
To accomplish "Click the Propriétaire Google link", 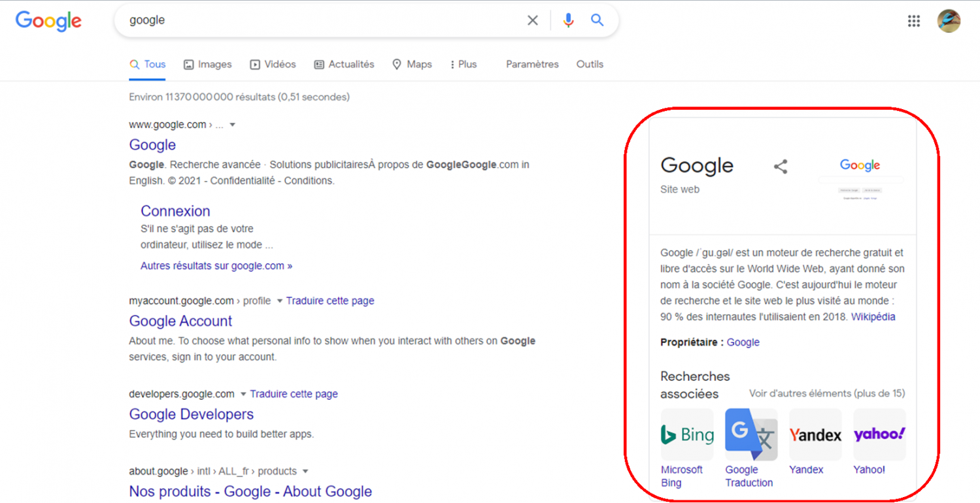I will pyautogui.click(x=743, y=342).
